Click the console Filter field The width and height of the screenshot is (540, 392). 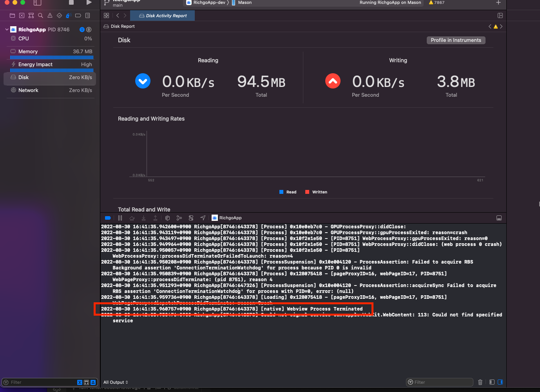[440, 382]
